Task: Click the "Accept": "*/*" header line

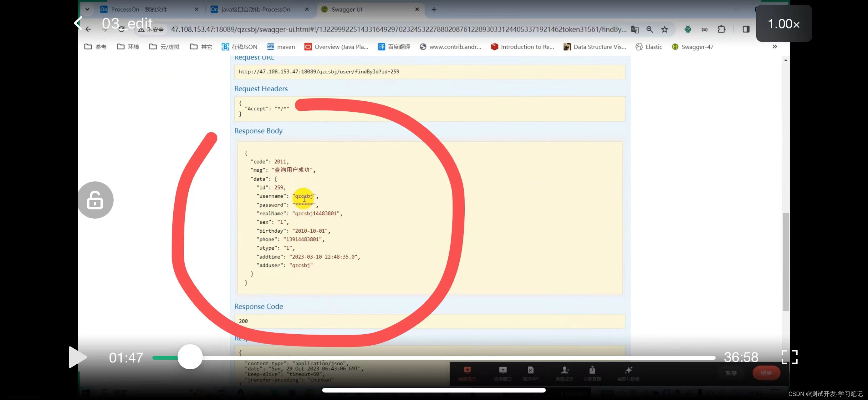Action: click(267, 109)
